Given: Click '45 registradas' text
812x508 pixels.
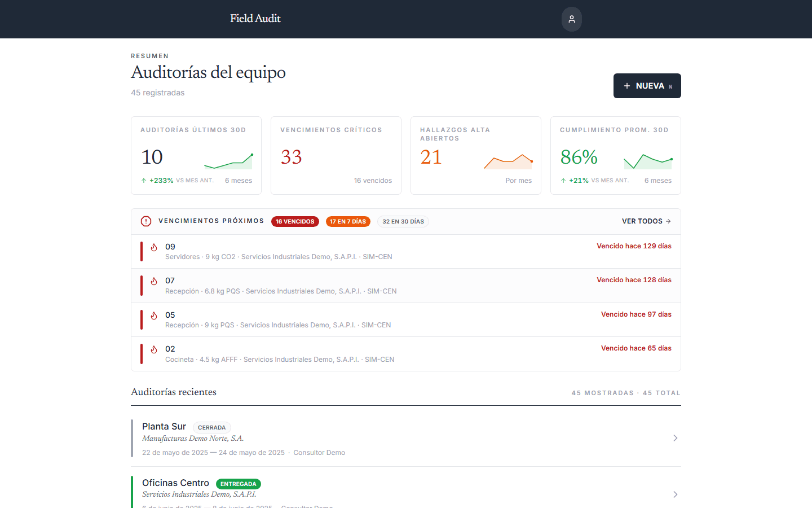Looking at the screenshot, I should pos(158,93).
